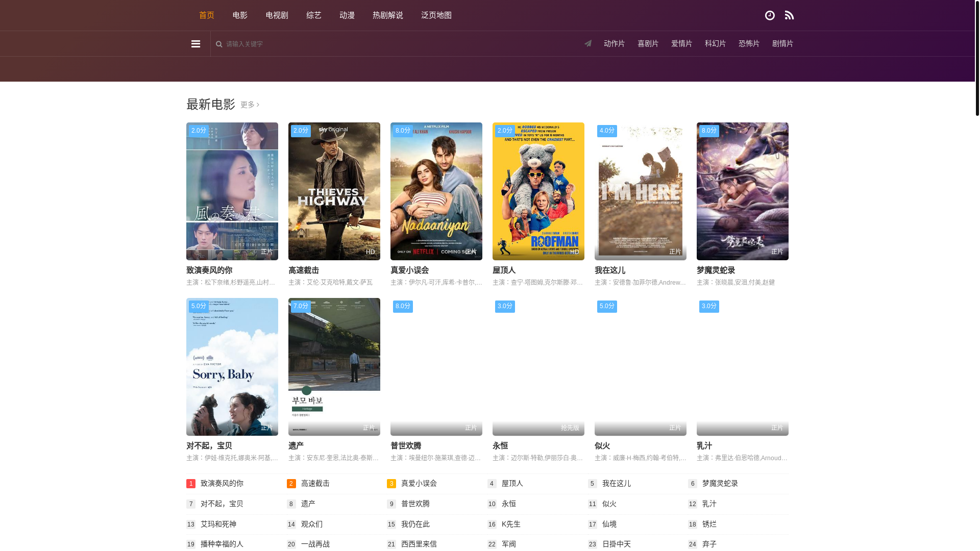Viewport: 980px width, 551px height.
Task: Select ranked item 19 播种幸福的人
Action: (222, 544)
